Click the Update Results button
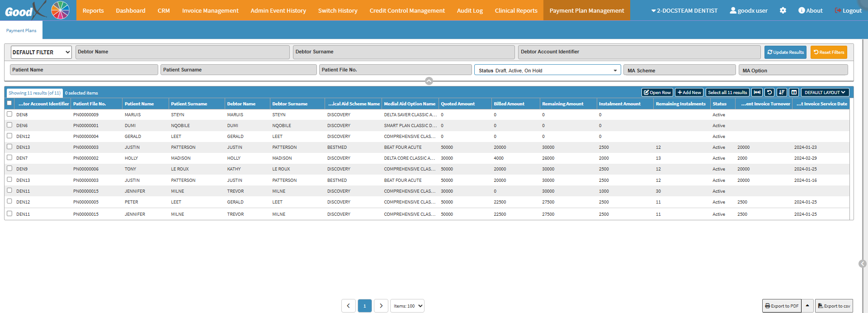This screenshot has width=868, height=313. tap(785, 52)
